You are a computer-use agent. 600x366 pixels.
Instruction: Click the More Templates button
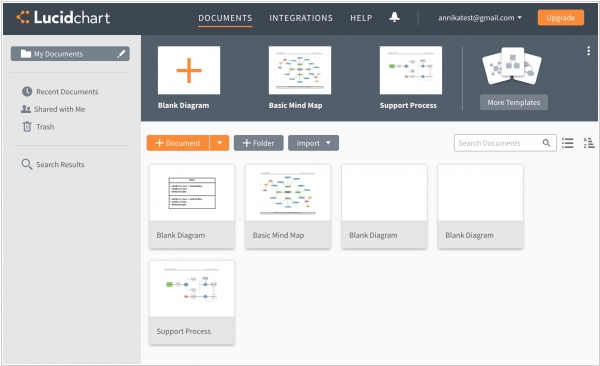point(514,102)
